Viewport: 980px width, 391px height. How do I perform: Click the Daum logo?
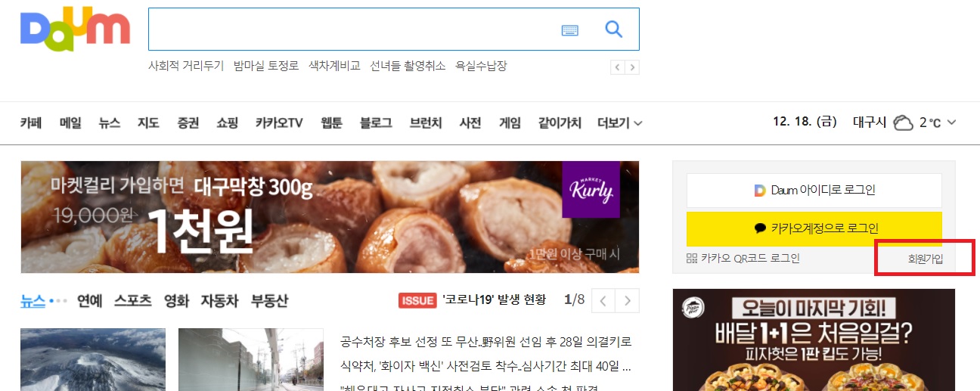75,29
